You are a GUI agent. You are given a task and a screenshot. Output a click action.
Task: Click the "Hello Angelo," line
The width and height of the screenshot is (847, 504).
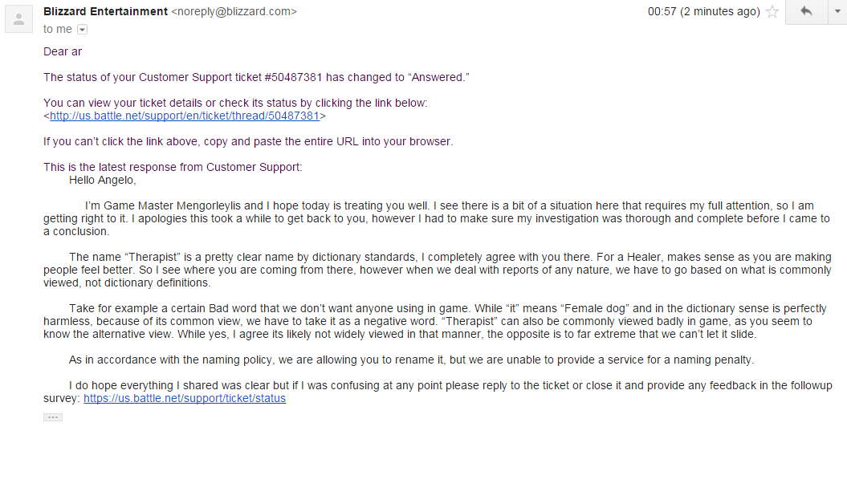pyautogui.click(x=103, y=180)
